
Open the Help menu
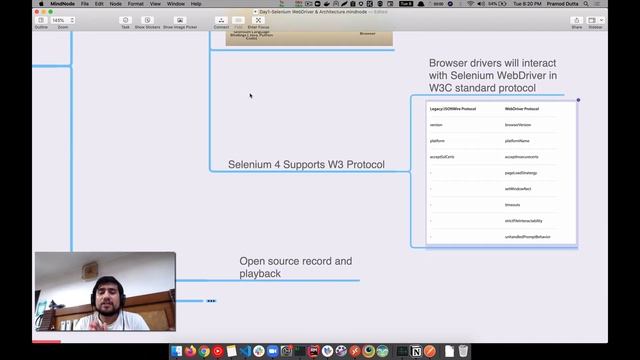(x=196, y=4)
